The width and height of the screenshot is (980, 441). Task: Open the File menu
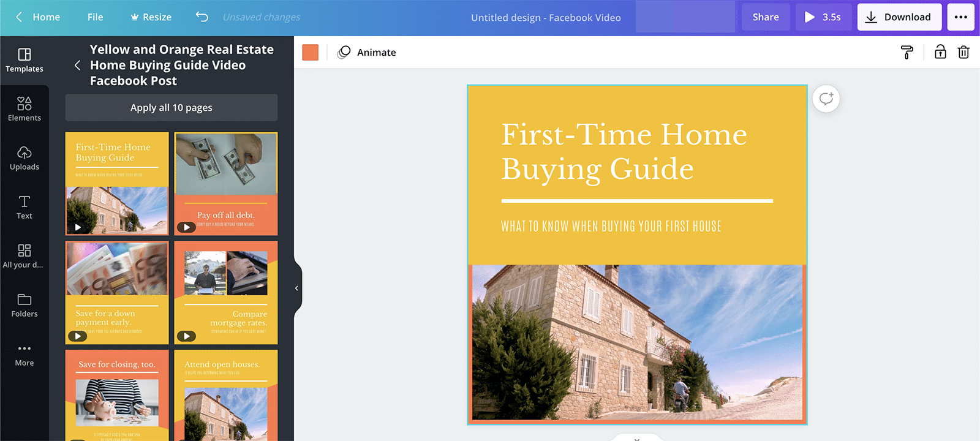click(95, 17)
